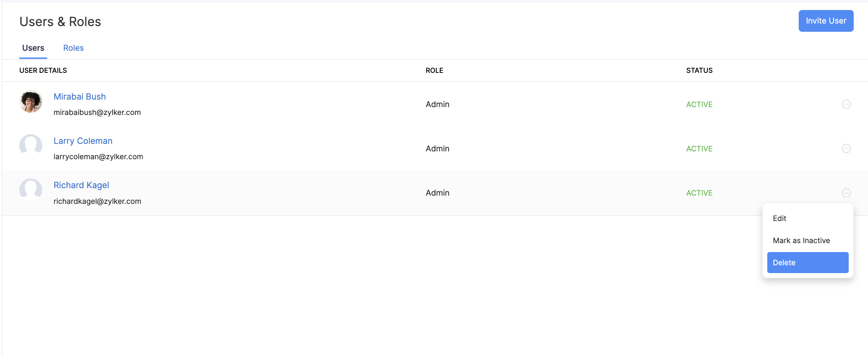Choose Mark as Inactive for Richard Kagel

click(801, 240)
